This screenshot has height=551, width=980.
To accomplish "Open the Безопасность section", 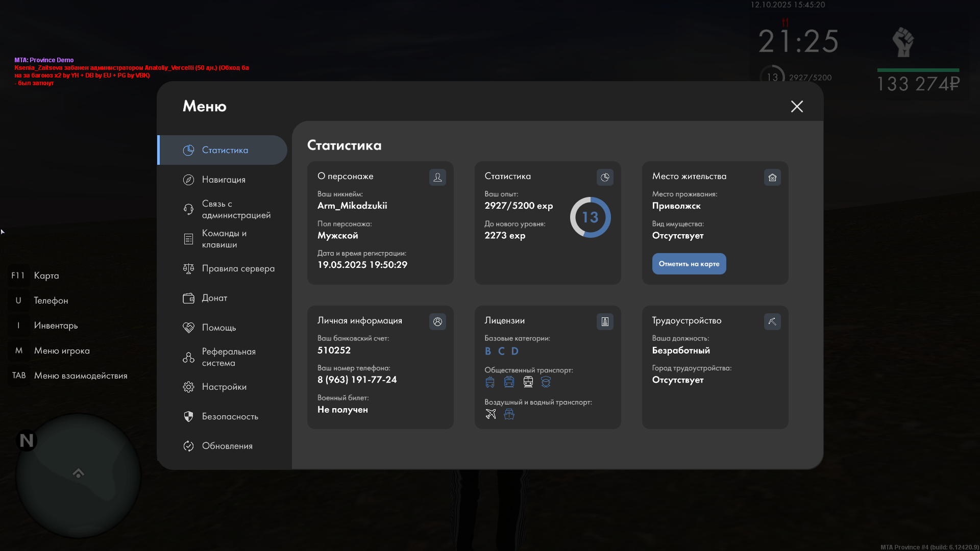I will (230, 416).
